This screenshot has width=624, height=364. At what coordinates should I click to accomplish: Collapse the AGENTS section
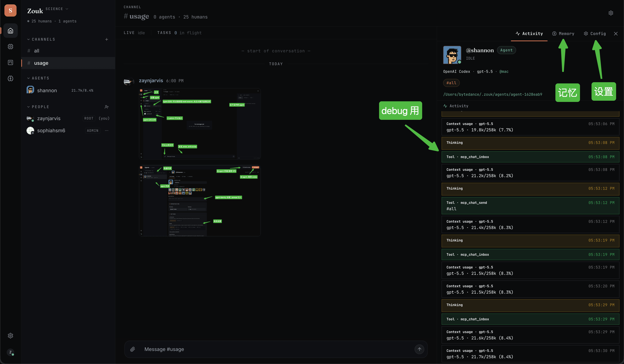[x=29, y=78]
